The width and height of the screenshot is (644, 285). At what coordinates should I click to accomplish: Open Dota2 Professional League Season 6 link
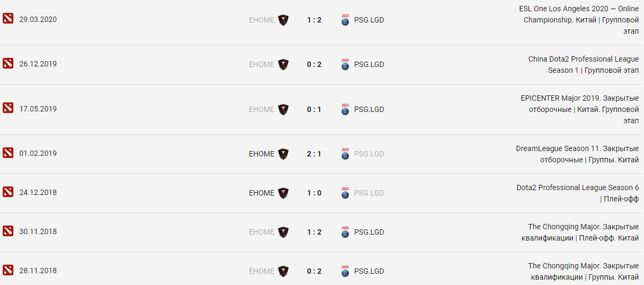tap(578, 193)
